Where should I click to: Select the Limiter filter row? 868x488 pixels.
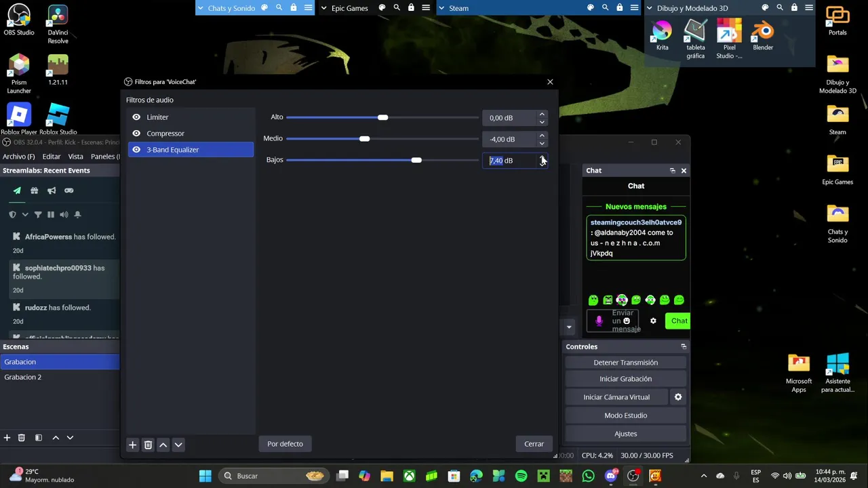coord(191,117)
